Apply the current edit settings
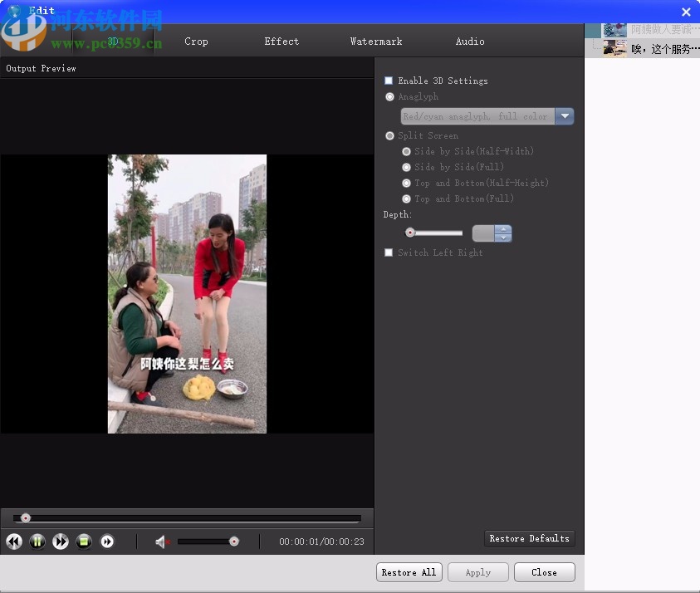Viewport: 700px width, 593px height. tap(477, 572)
